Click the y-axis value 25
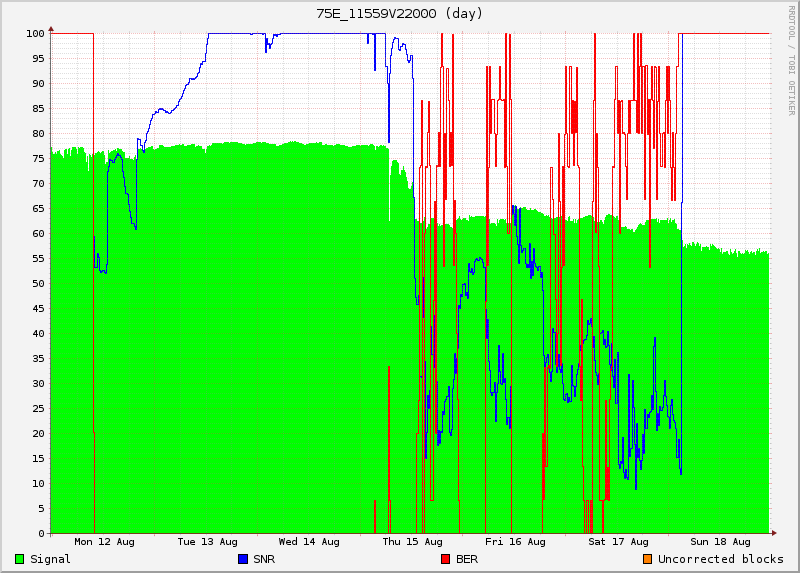800x573 pixels. click(x=38, y=409)
